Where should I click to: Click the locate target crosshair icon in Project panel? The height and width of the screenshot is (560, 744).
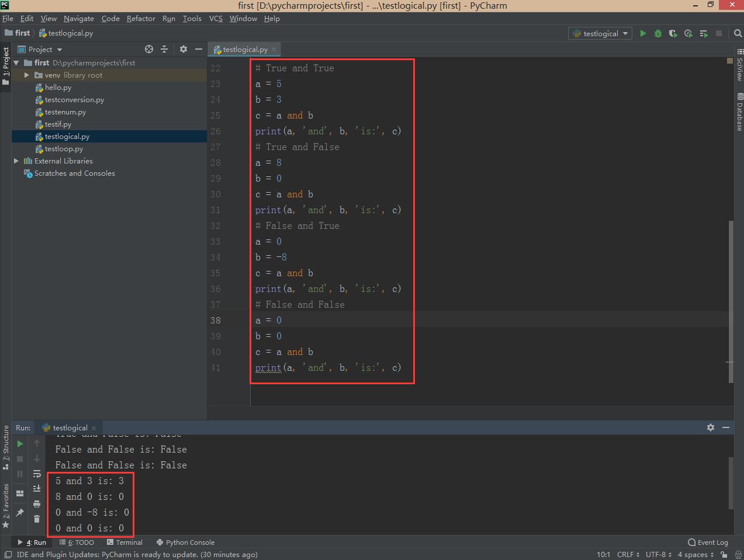click(149, 49)
